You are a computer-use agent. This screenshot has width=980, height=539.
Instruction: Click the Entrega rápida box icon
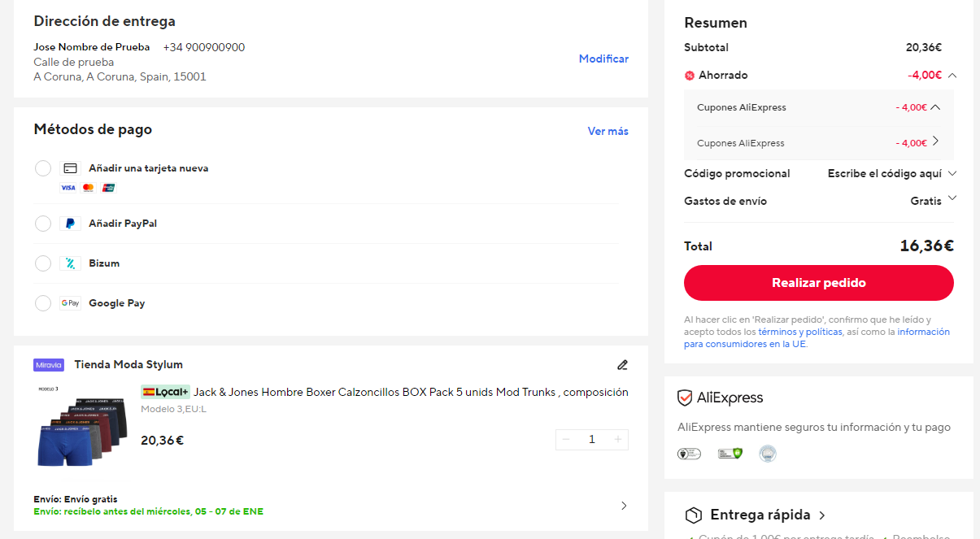tap(693, 515)
